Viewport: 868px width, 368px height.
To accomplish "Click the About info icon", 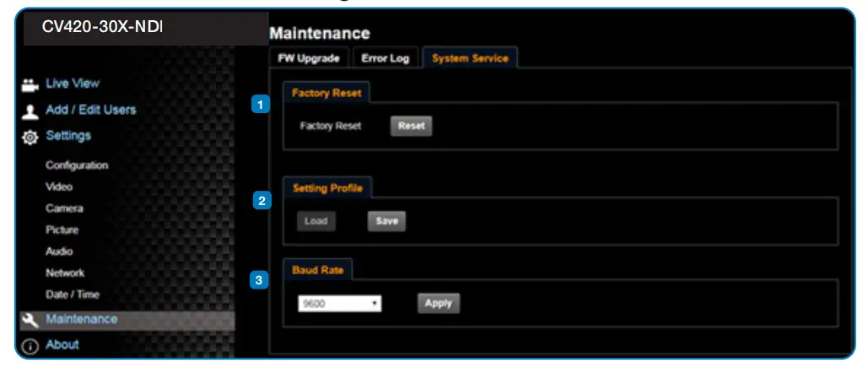I will pyautogui.click(x=30, y=346).
